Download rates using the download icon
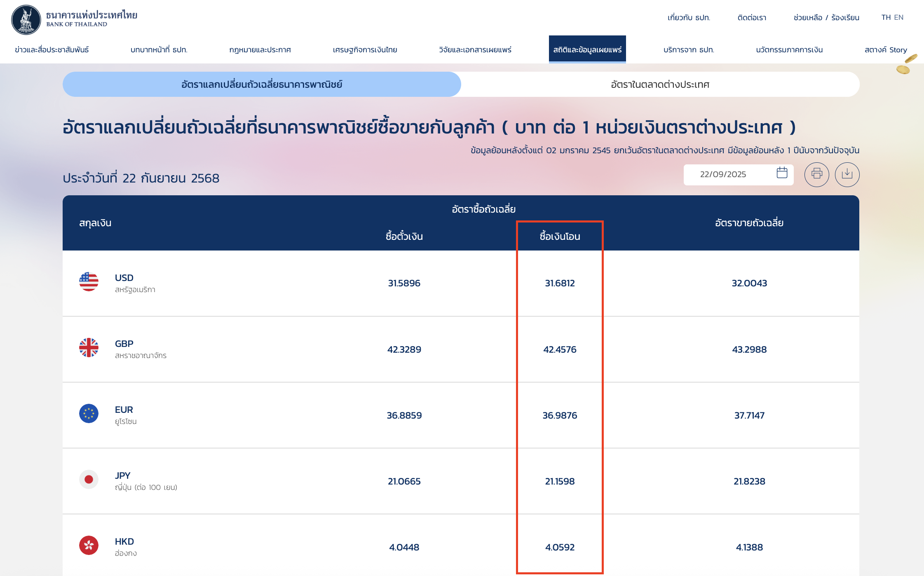 (x=847, y=174)
